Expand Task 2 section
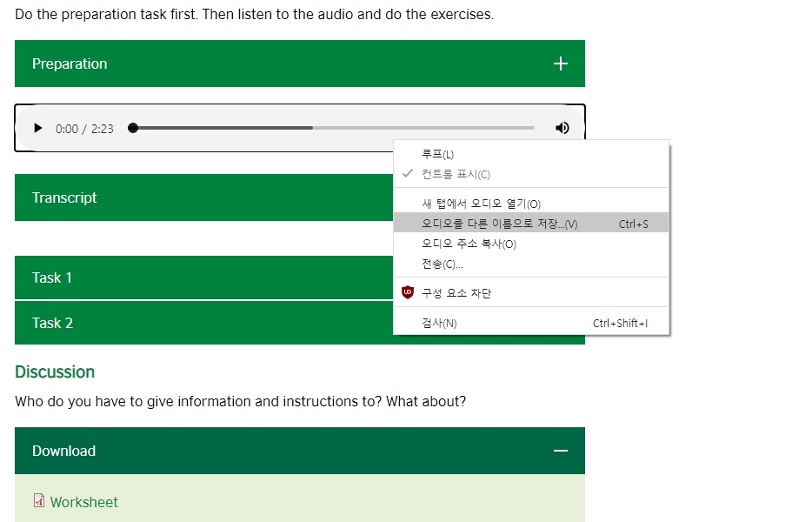The width and height of the screenshot is (812, 522). point(204,323)
